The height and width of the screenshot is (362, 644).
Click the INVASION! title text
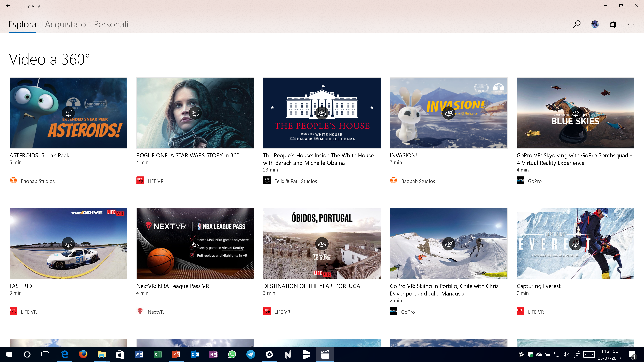pyautogui.click(x=403, y=155)
